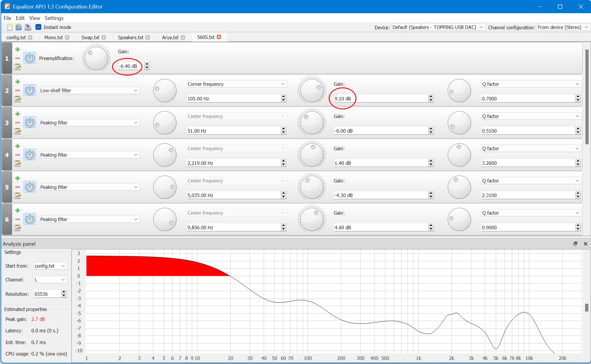Open a configuration file from disk
The width and height of the screenshot is (591, 364).
coord(18,27)
